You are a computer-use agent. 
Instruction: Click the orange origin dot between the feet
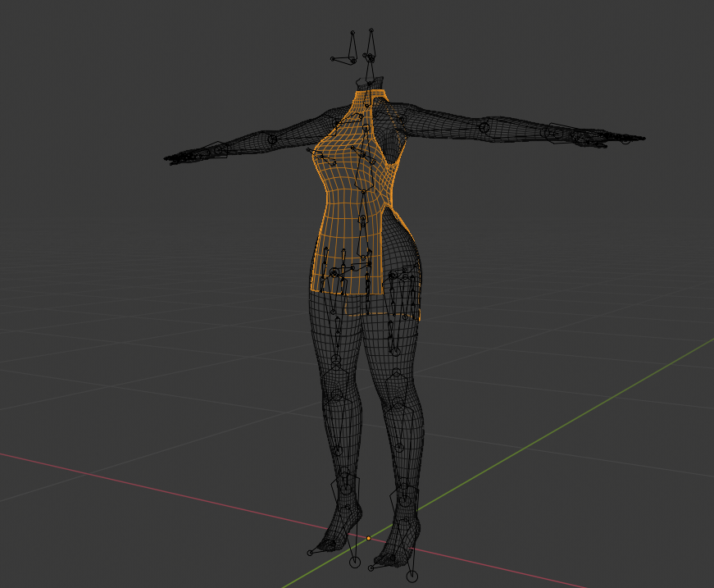click(368, 538)
